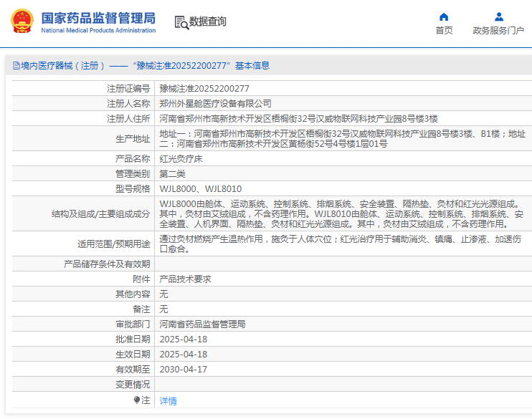The width and height of the screenshot is (532, 419).
Task: Click 产品技术要求 attachment value
Action: pos(185,279)
